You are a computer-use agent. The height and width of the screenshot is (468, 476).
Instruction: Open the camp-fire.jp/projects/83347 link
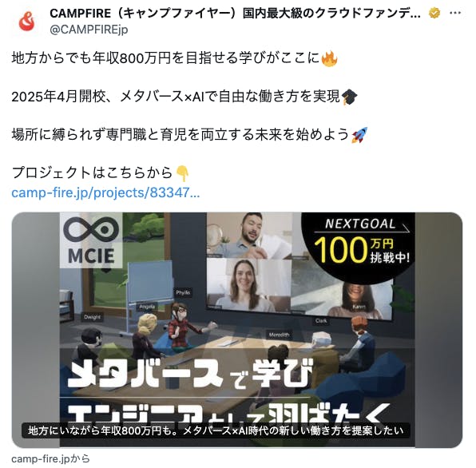pyautogui.click(x=105, y=192)
